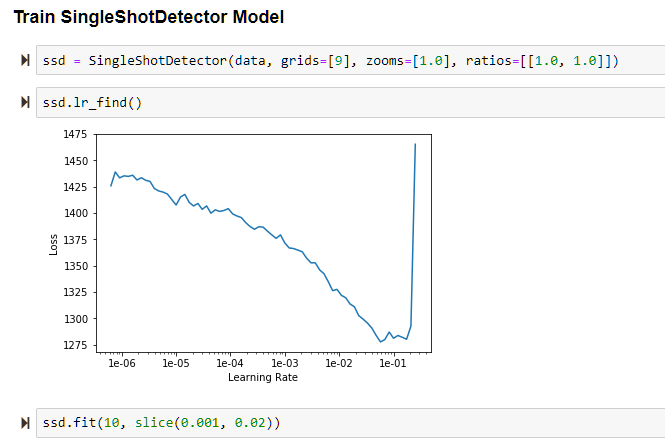Click the 1e-06 tick label
Screen dimensions: 665x448
pos(122,363)
